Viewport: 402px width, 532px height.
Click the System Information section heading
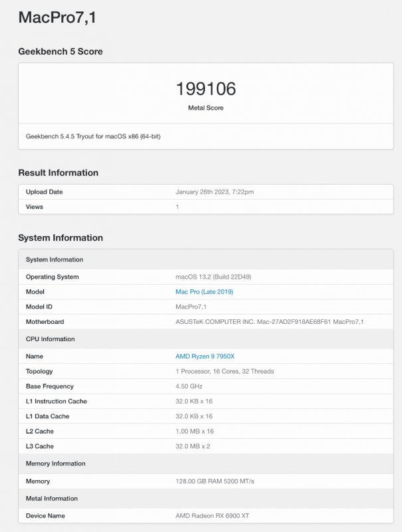(61, 238)
